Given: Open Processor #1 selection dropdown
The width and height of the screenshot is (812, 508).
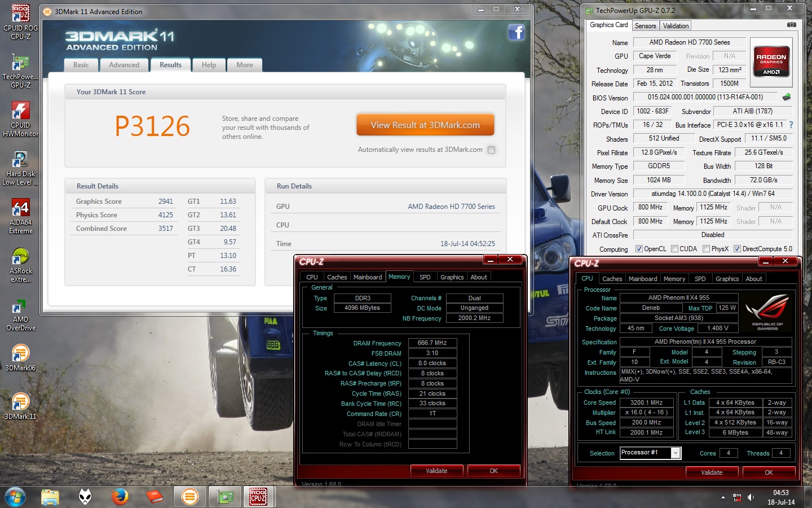Looking at the screenshot, I should tap(676, 453).
